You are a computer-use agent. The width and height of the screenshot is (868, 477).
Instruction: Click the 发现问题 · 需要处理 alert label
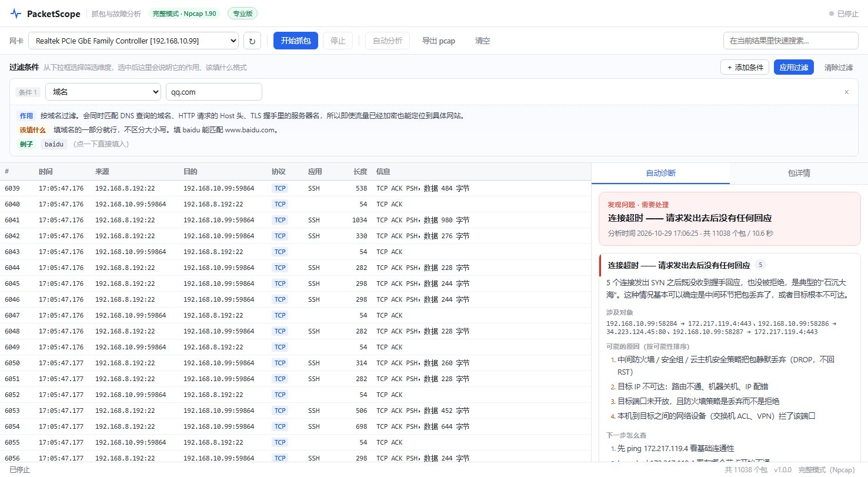tap(638, 205)
